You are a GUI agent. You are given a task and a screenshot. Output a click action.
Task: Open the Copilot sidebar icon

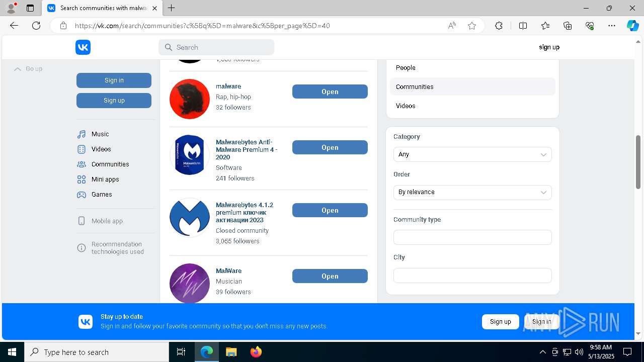pyautogui.click(x=632, y=26)
